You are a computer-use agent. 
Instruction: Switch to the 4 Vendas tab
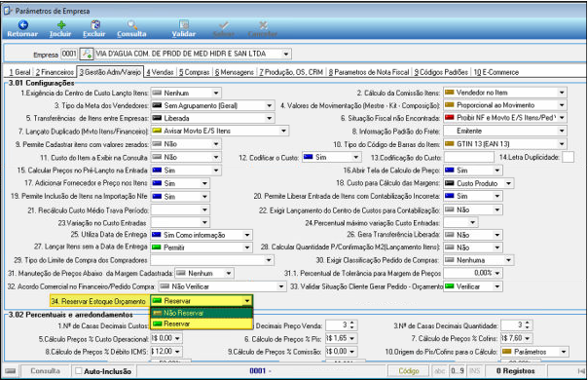point(160,72)
